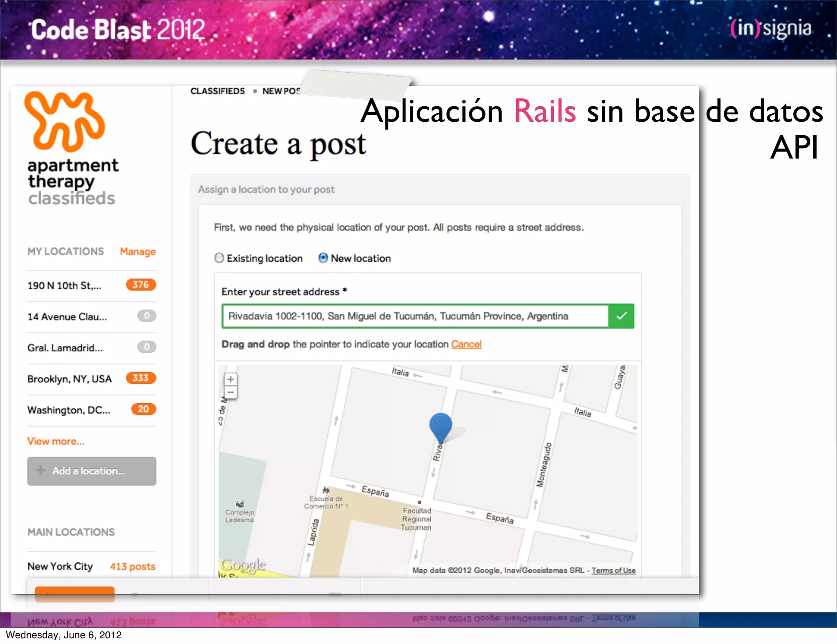The image size is (837, 644).
Task: Click the green address confirm checkmark
Action: pyautogui.click(x=621, y=316)
